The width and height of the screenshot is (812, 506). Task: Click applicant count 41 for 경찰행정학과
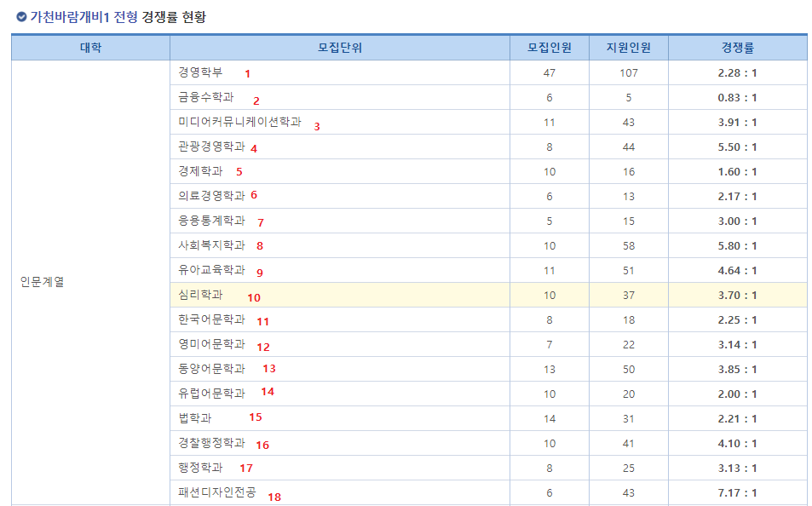pos(629,443)
